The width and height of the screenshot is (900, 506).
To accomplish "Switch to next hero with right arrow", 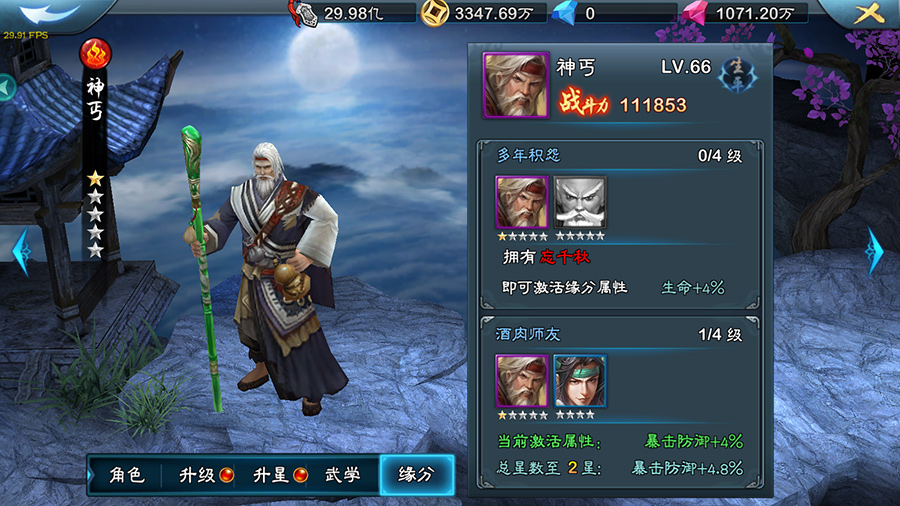I will pos(875,251).
